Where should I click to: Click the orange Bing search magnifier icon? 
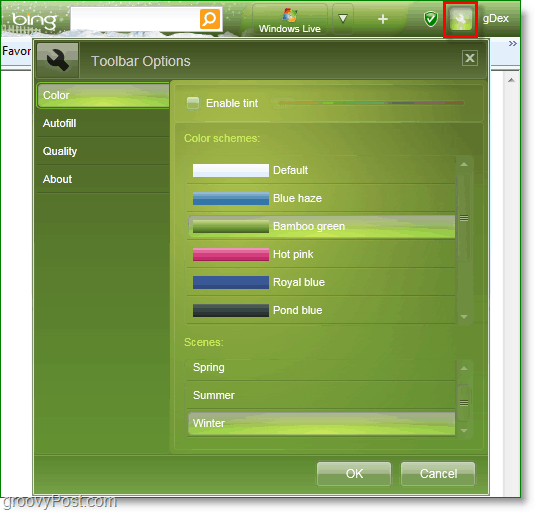coord(209,19)
